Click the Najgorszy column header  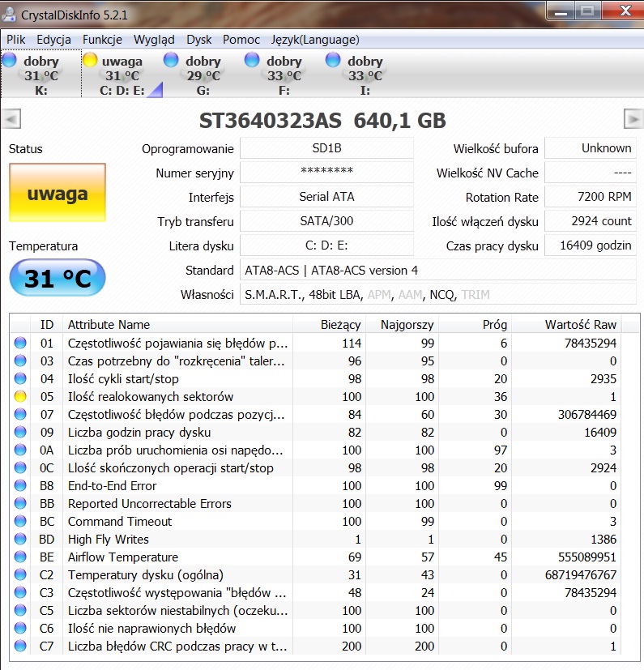402,325
